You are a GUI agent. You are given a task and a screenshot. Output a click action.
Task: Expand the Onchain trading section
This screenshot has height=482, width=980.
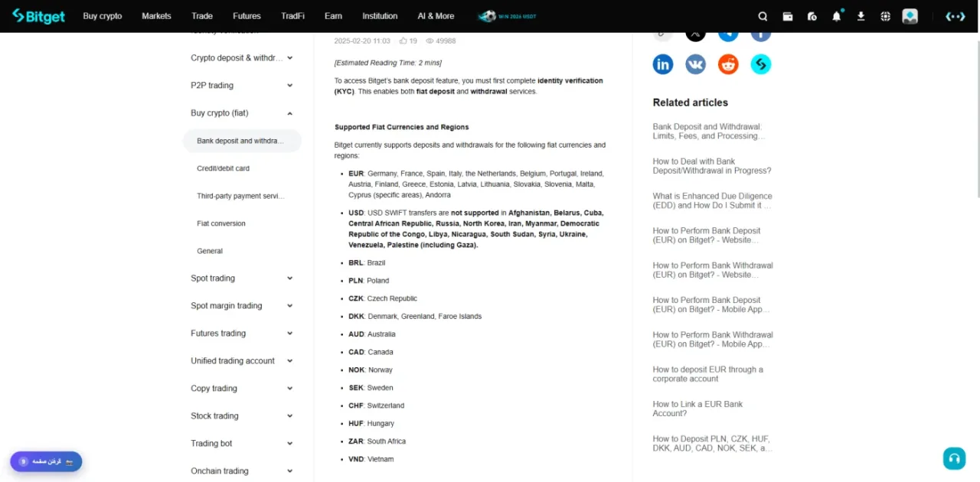click(x=289, y=471)
